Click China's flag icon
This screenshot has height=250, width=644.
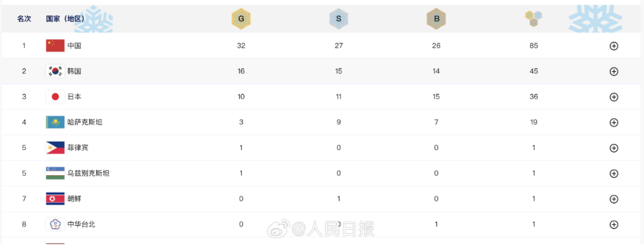click(55, 45)
